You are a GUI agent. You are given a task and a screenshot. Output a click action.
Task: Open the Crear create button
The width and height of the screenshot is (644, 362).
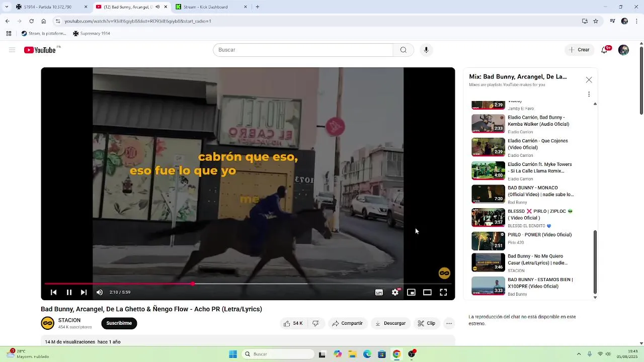click(579, 50)
